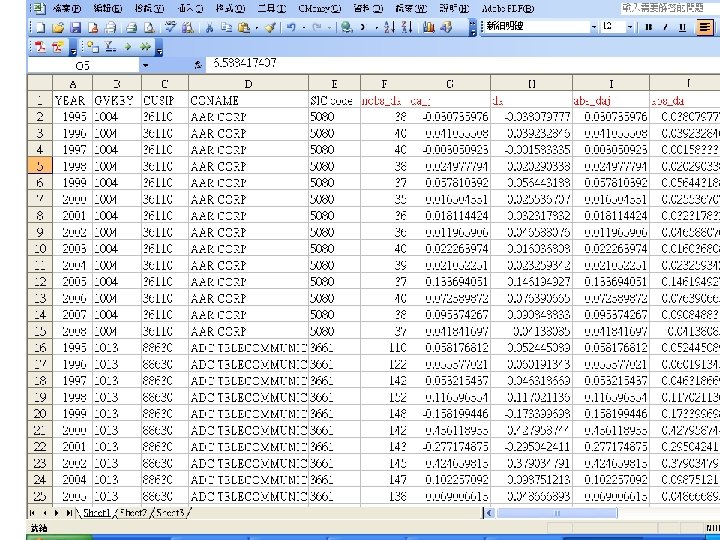720x540 pixels.
Task: Toggle Bold formatting
Action: [648, 28]
